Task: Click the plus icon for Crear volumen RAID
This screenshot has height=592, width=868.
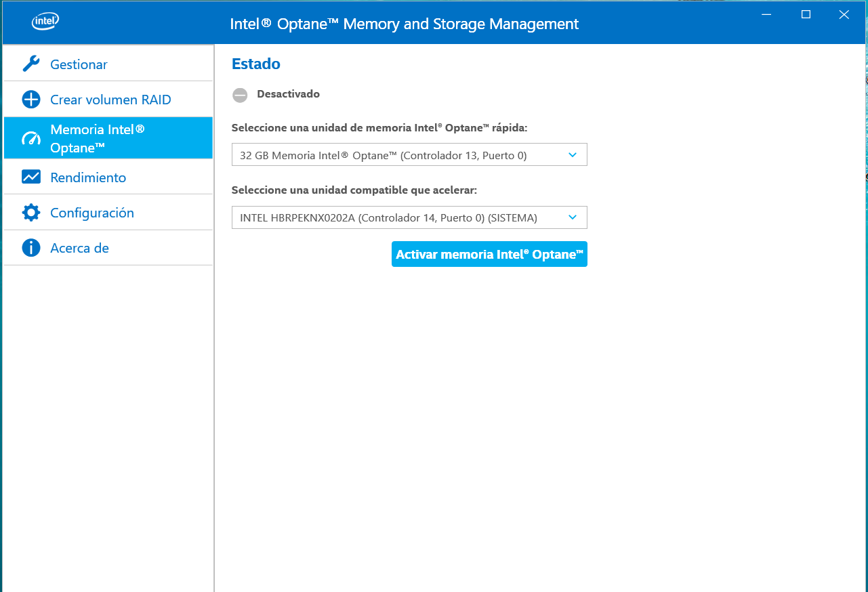Action: tap(31, 100)
